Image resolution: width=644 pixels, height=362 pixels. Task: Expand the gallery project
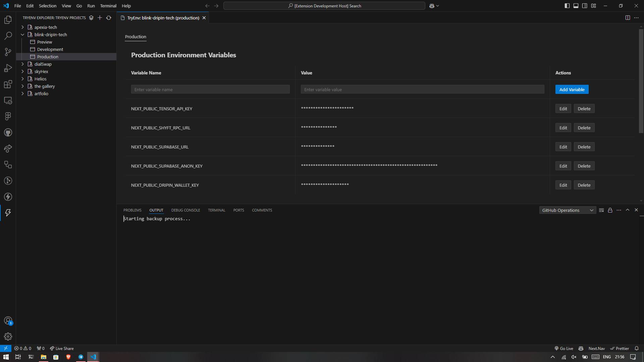pyautogui.click(x=22, y=86)
